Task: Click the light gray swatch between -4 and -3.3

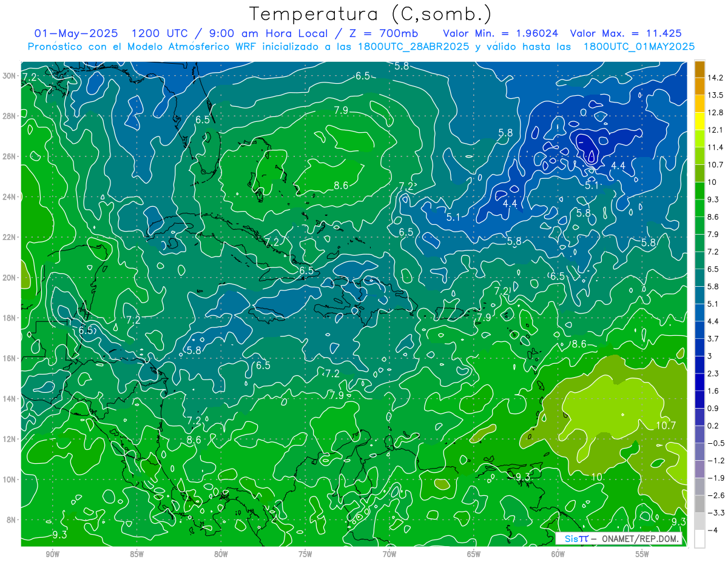Action: 699,521
